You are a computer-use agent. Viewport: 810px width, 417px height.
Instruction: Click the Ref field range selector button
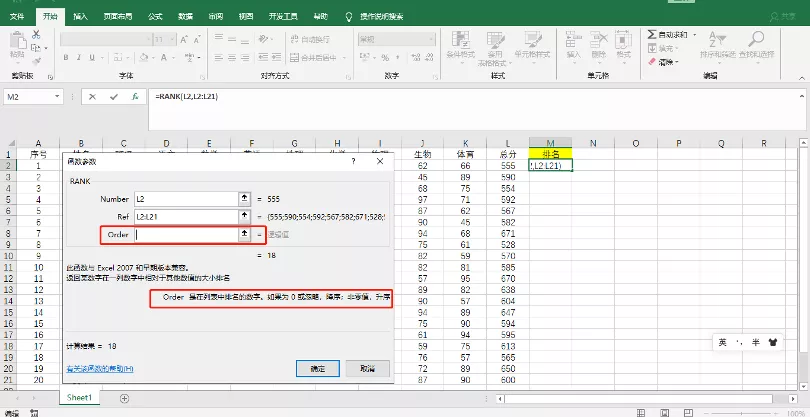(244, 216)
